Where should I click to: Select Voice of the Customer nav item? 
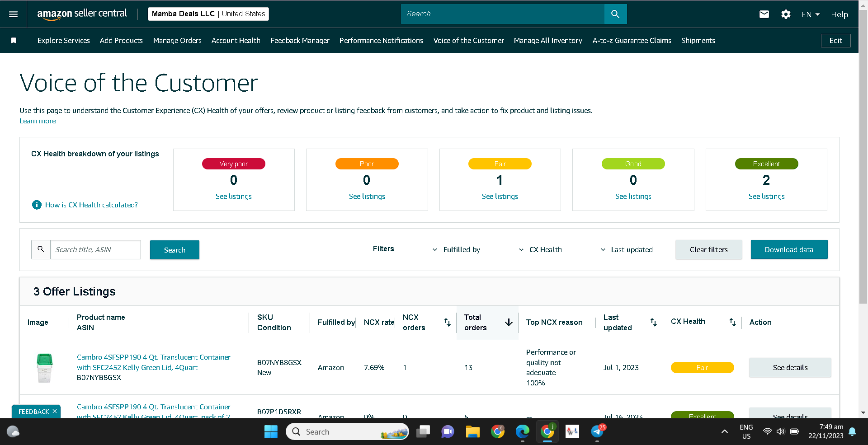click(x=469, y=41)
